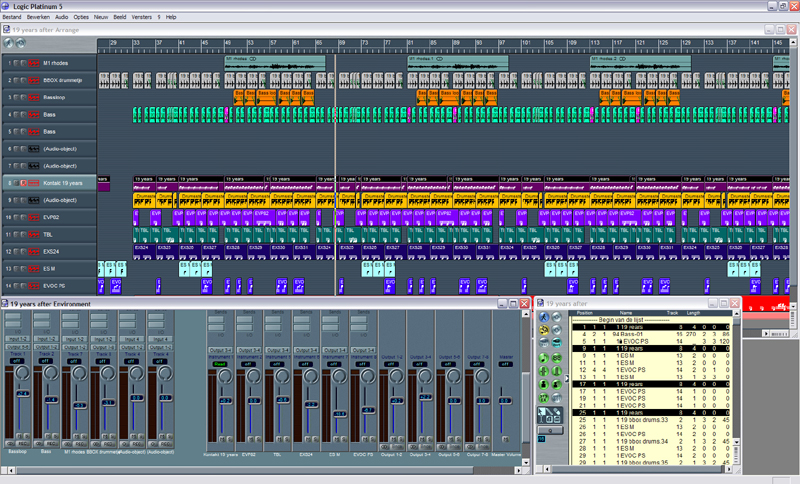The height and width of the screenshot is (484, 800).
Task: Toggle the green program change 88 filter icon
Action: [x=556, y=358]
